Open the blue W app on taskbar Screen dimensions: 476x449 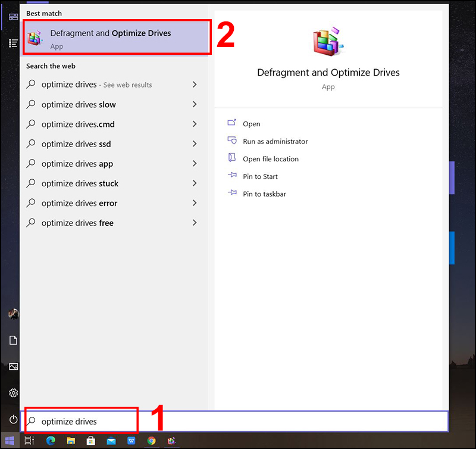(x=131, y=441)
